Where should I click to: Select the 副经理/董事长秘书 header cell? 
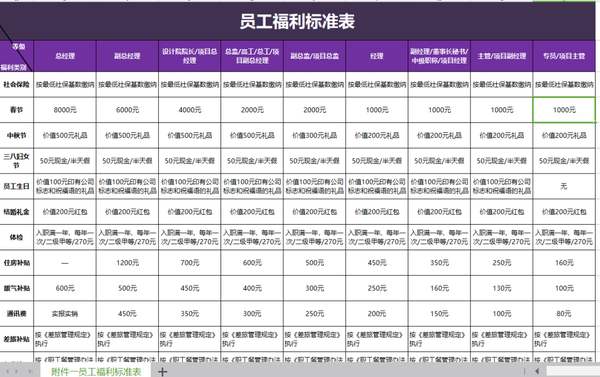tap(439, 56)
